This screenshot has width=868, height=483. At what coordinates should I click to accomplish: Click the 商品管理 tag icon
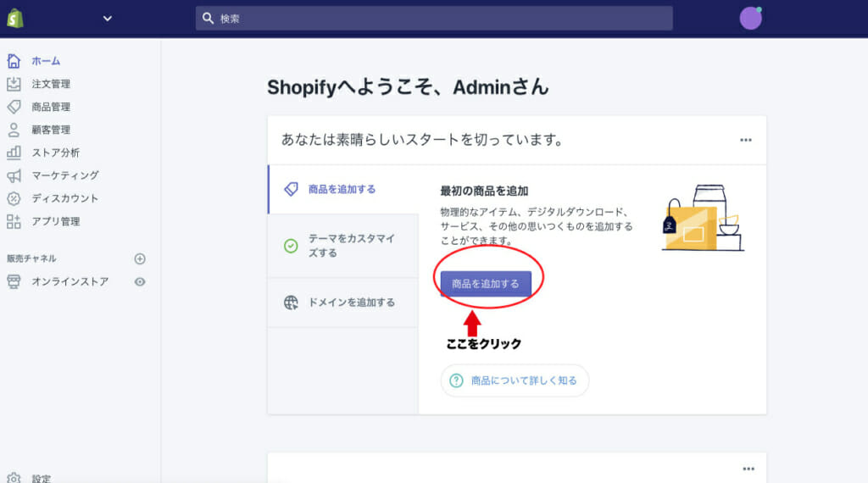click(x=14, y=107)
